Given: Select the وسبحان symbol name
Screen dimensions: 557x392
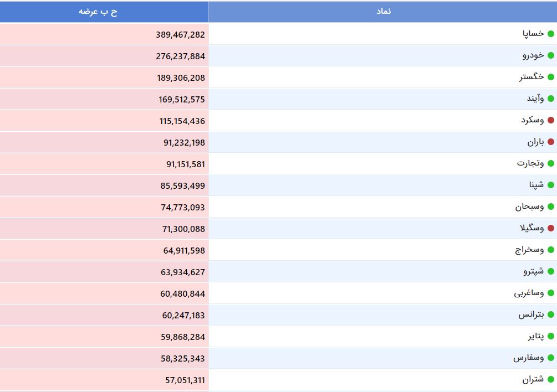Looking at the screenshot, I should click(x=530, y=207).
